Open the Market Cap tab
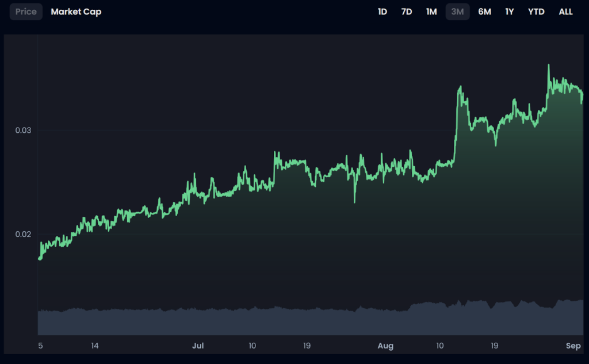This screenshot has height=364, width=589. click(76, 12)
